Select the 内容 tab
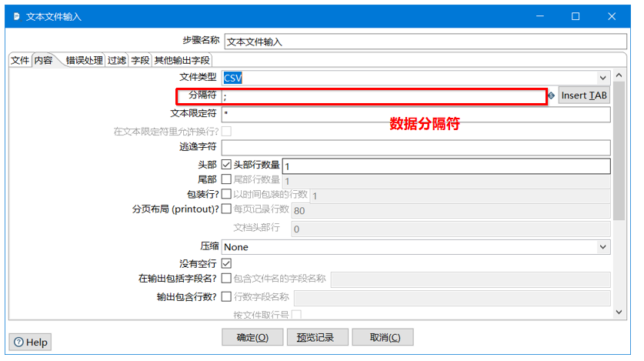The height and width of the screenshot is (361, 644). [x=44, y=60]
